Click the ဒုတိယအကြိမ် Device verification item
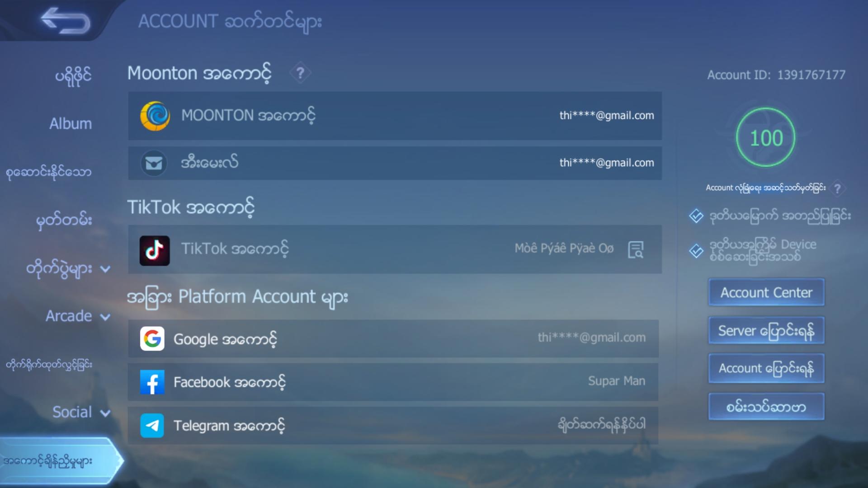The width and height of the screenshot is (868, 488). tap(763, 251)
